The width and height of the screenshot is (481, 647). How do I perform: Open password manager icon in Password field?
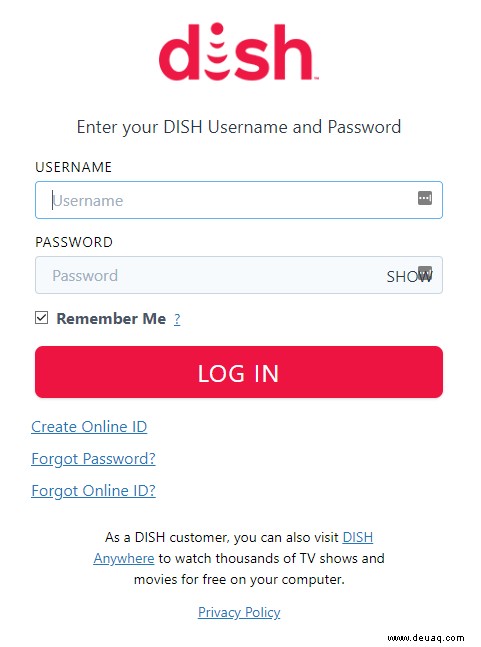[x=425, y=272]
